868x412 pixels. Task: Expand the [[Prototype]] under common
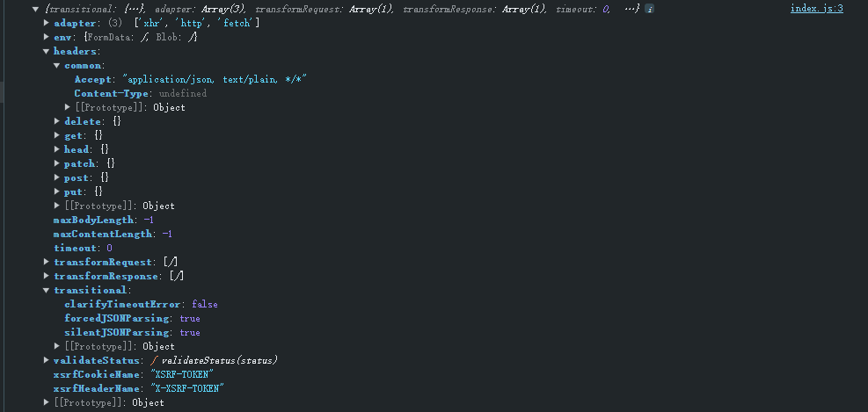[x=67, y=107]
